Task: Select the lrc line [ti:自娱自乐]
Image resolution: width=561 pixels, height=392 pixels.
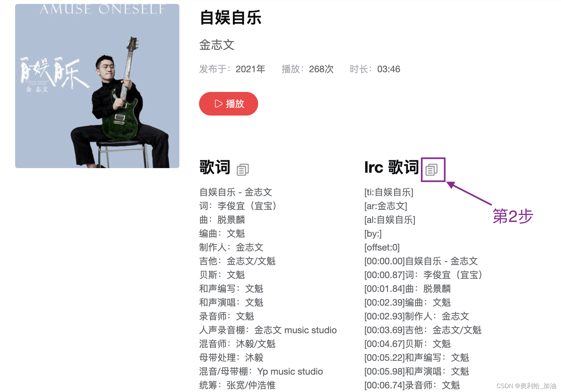Action: click(x=389, y=192)
